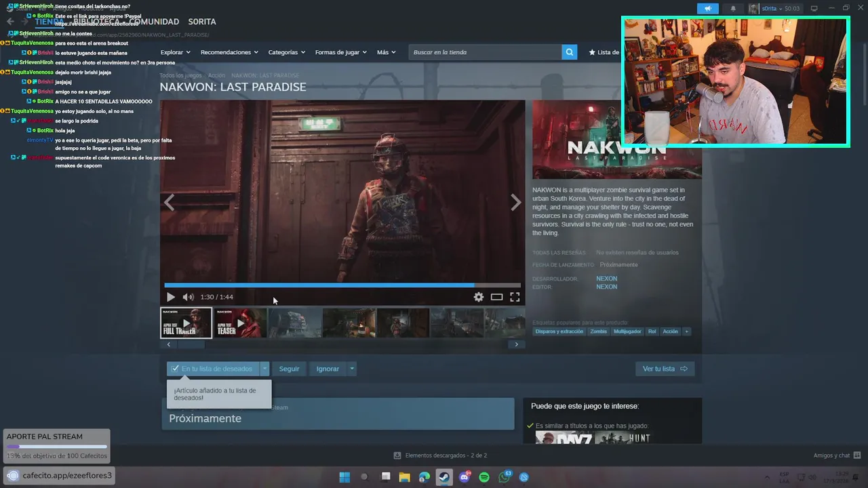Open NEXON publisher (Editor) link

click(606, 287)
